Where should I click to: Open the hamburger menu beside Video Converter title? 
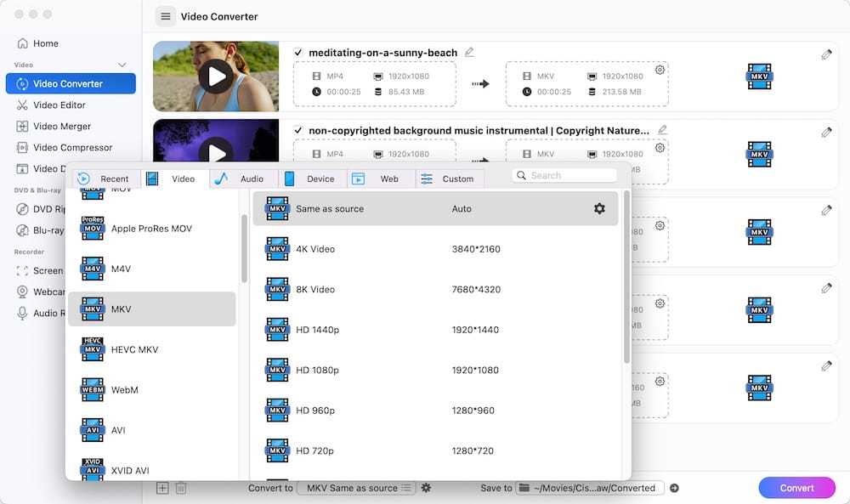coord(166,17)
